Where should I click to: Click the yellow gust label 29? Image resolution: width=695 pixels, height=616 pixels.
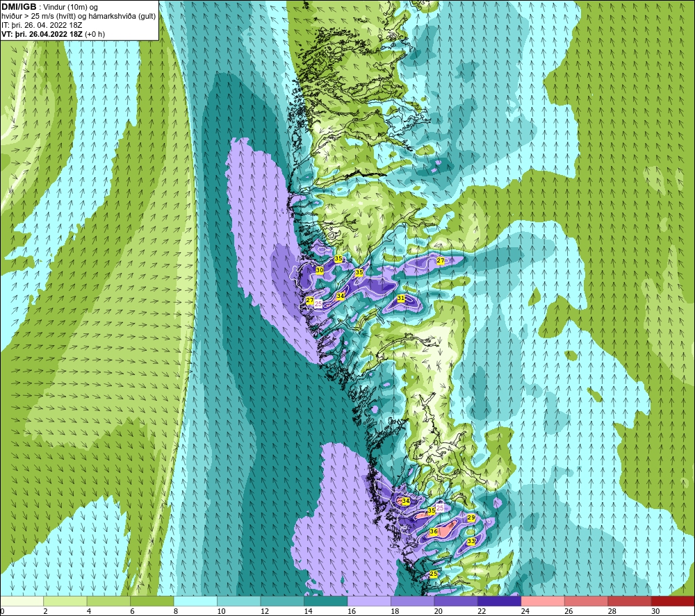[x=471, y=517]
